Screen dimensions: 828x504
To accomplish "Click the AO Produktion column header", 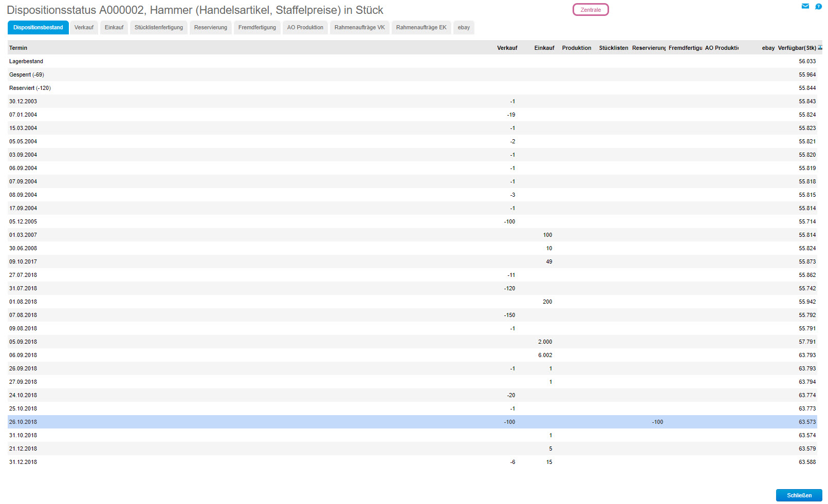I will [722, 48].
